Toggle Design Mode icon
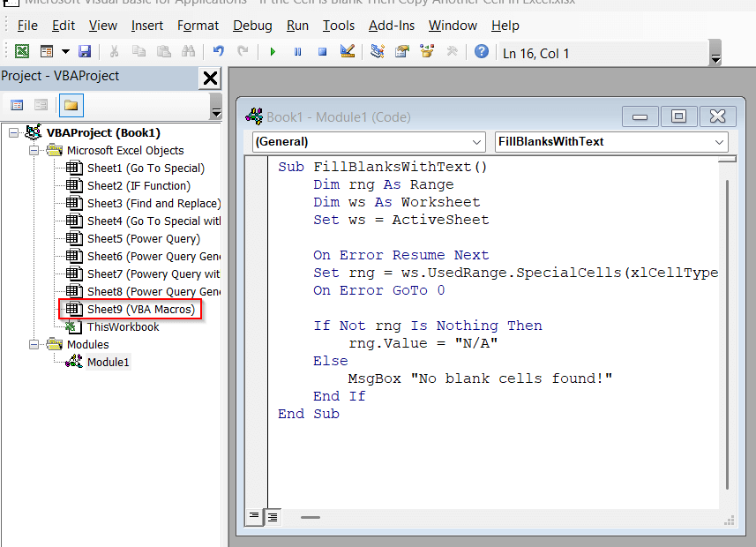 coord(347,52)
